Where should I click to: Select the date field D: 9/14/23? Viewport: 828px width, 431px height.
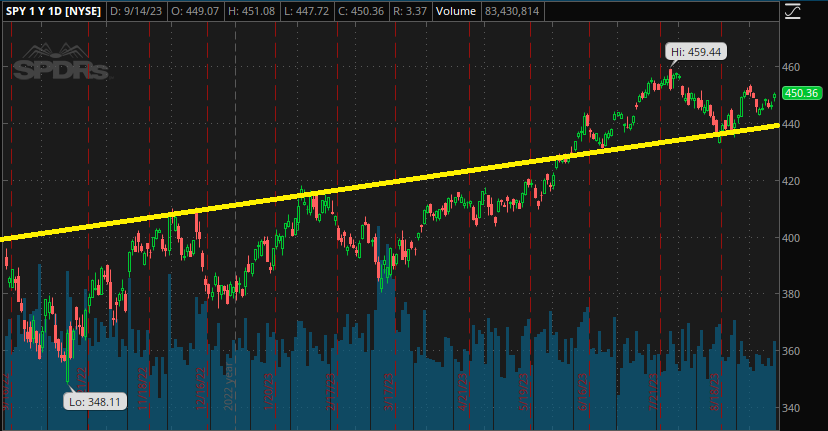(x=136, y=11)
